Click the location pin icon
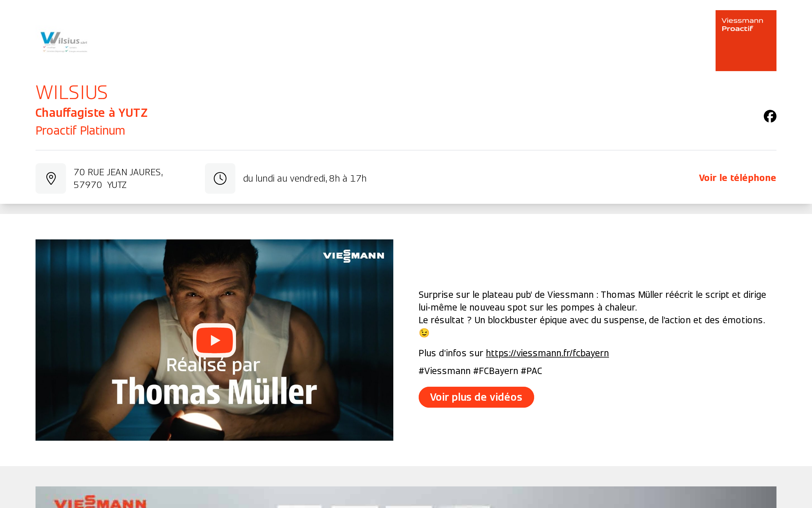This screenshot has height=508, width=812. click(51, 178)
